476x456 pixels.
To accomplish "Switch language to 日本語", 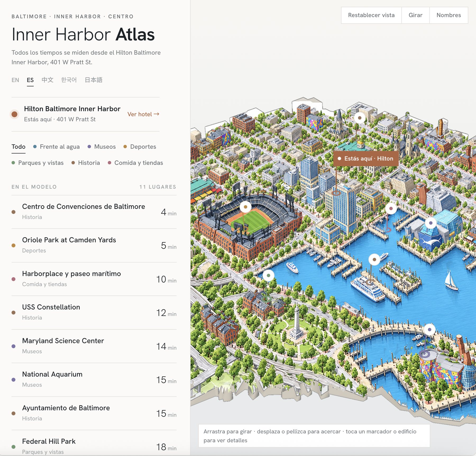I will coord(93,80).
